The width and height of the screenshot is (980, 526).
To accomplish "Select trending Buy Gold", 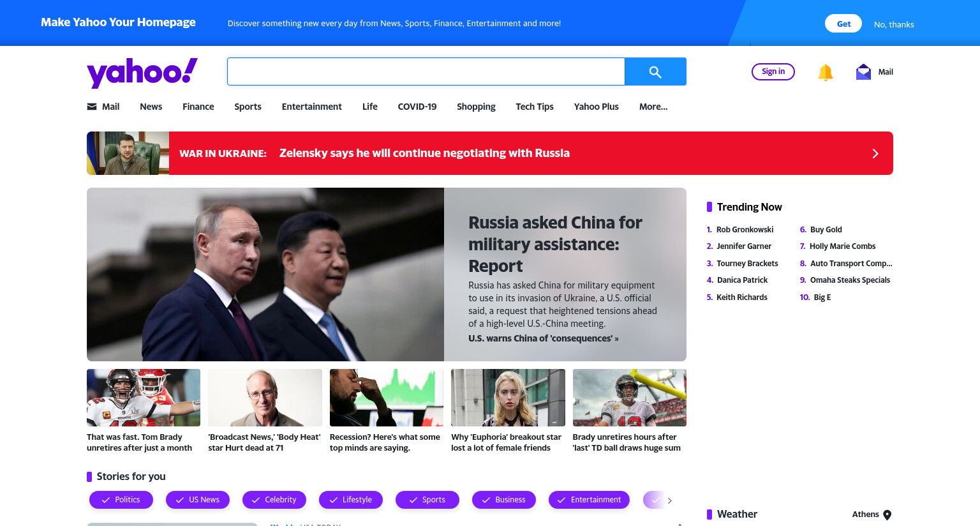I will pyautogui.click(x=826, y=230).
